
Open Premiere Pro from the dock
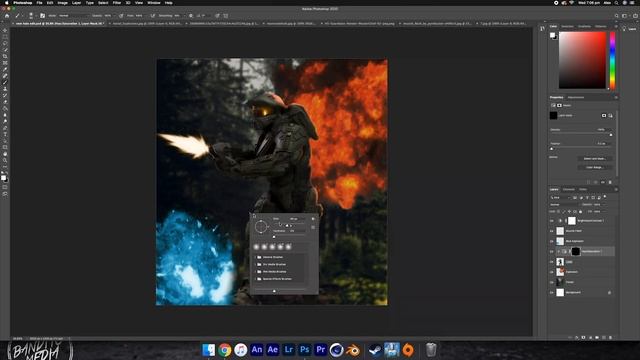click(x=321, y=350)
